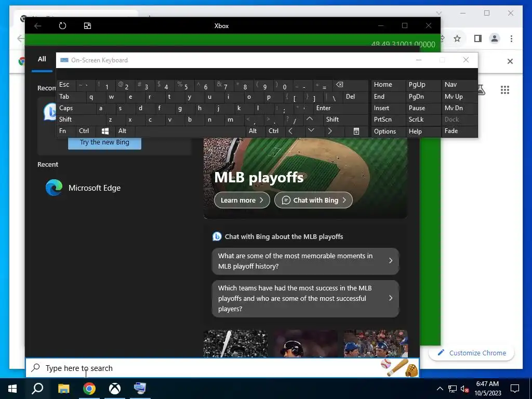
Task: Toggle left Alt key on keyboard
Action: click(125, 131)
